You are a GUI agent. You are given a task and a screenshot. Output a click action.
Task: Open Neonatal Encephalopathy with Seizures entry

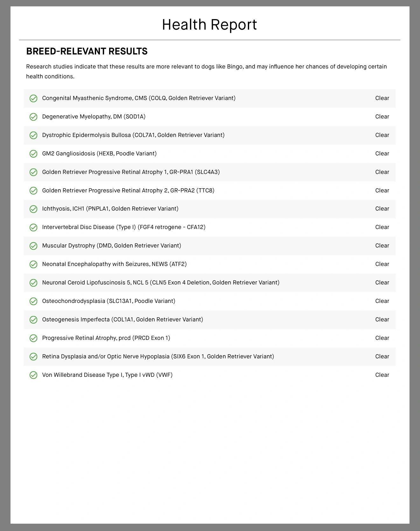coord(114,264)
